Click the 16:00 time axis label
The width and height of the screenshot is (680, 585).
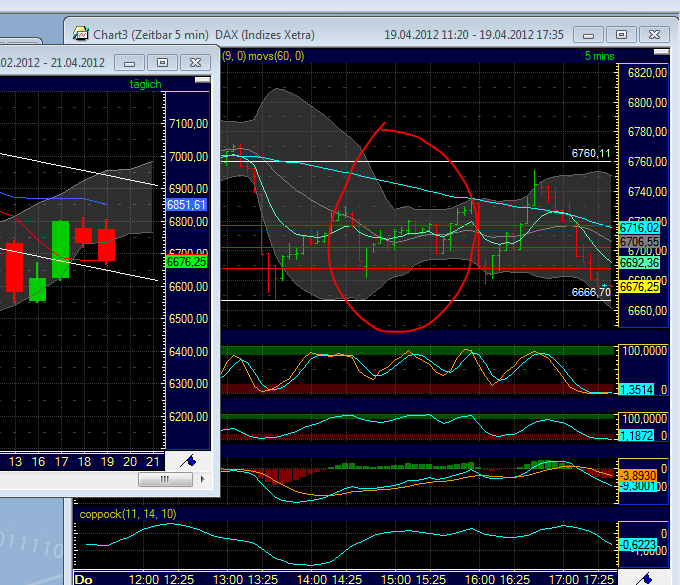tap(480, 579)
